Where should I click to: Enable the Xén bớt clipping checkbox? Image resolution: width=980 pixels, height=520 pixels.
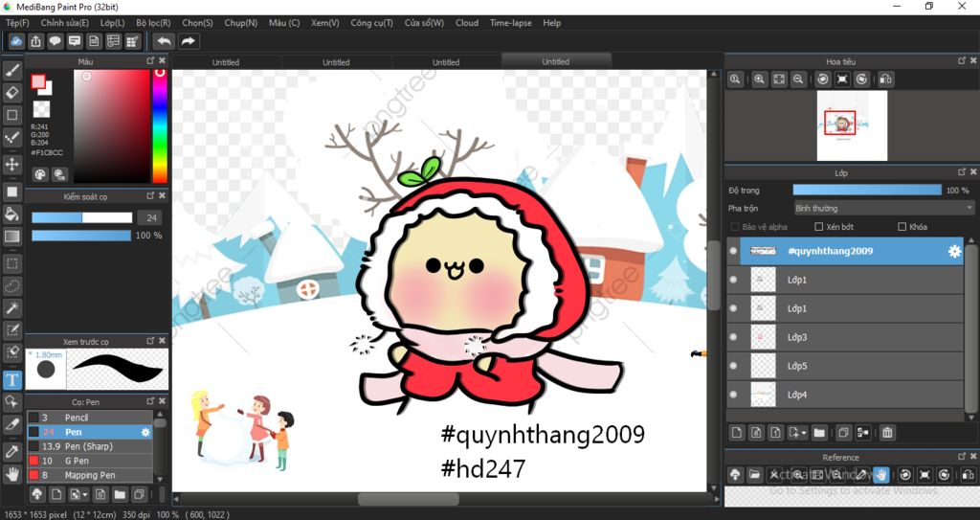coord(819,227)
